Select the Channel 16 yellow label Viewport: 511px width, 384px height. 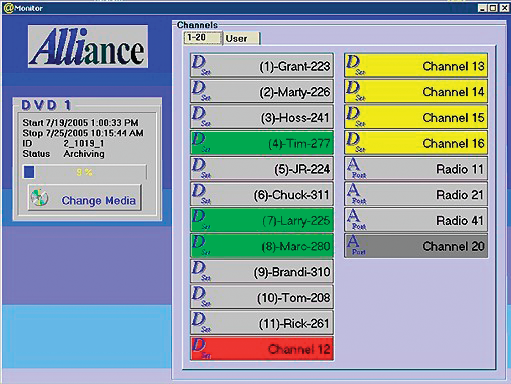[453, 144]
